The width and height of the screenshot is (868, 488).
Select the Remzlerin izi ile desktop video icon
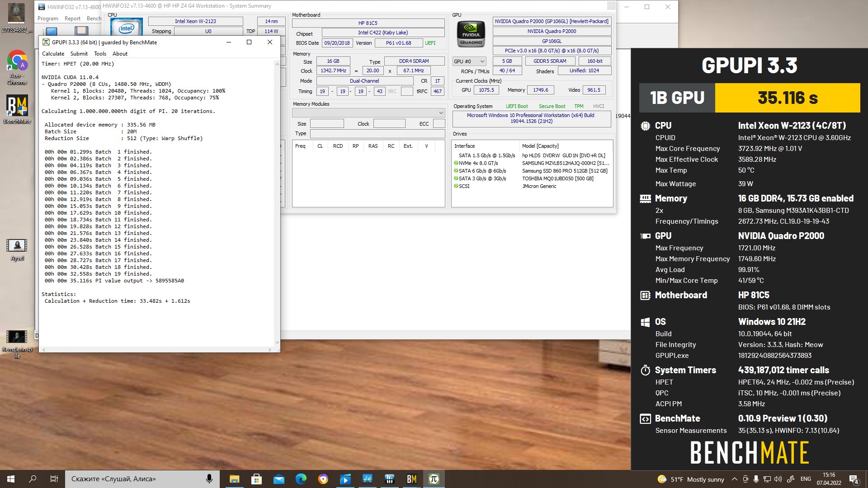click(x=17, y=344)
